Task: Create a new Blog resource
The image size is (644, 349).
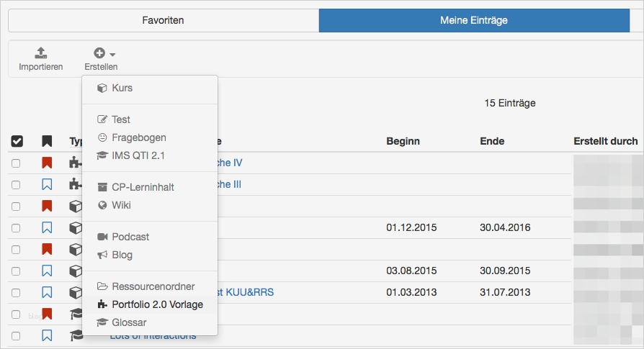Action: pos(150,255)
